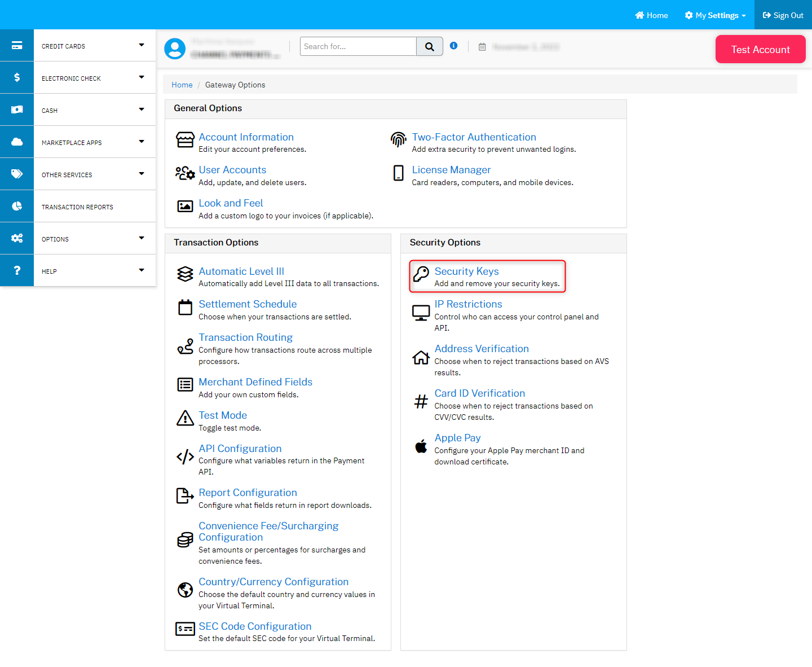812x667 pixels.
Task: Click the Electronic Check dollar icon
Action: pos(17,77)
